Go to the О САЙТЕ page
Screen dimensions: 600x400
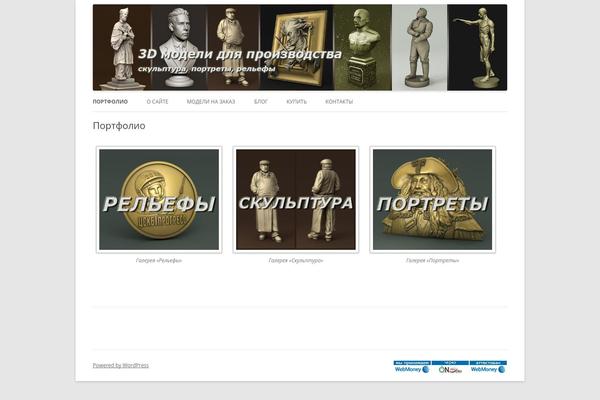click(157, 102)
